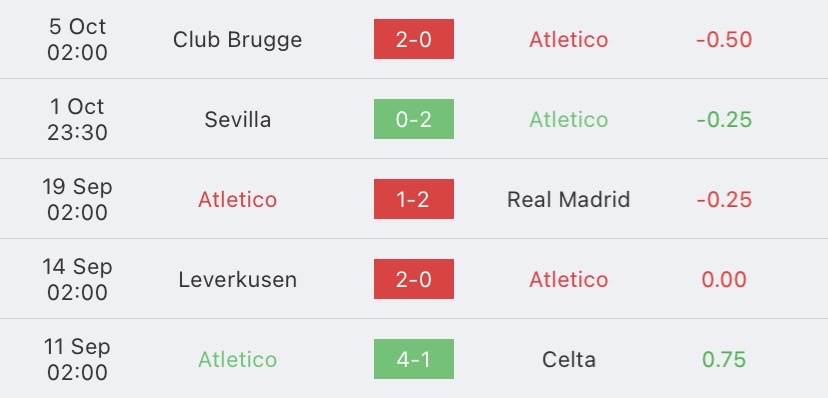
Task: Click the 0.75 handicap value
Action: tap(724, 359)
